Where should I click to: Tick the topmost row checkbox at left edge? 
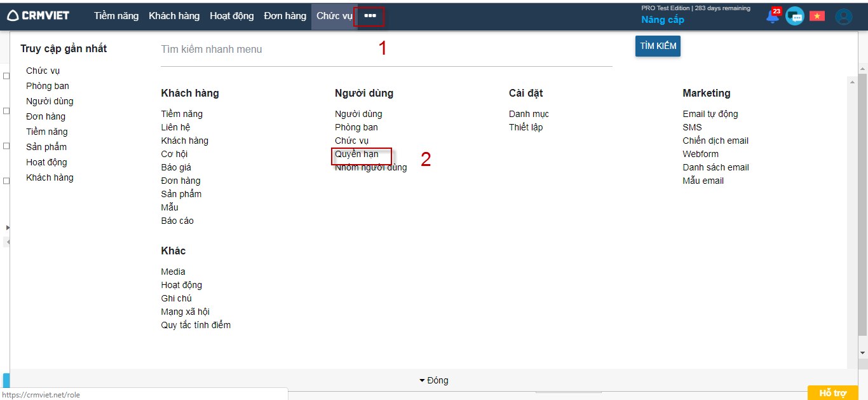(x=6, y=76)
